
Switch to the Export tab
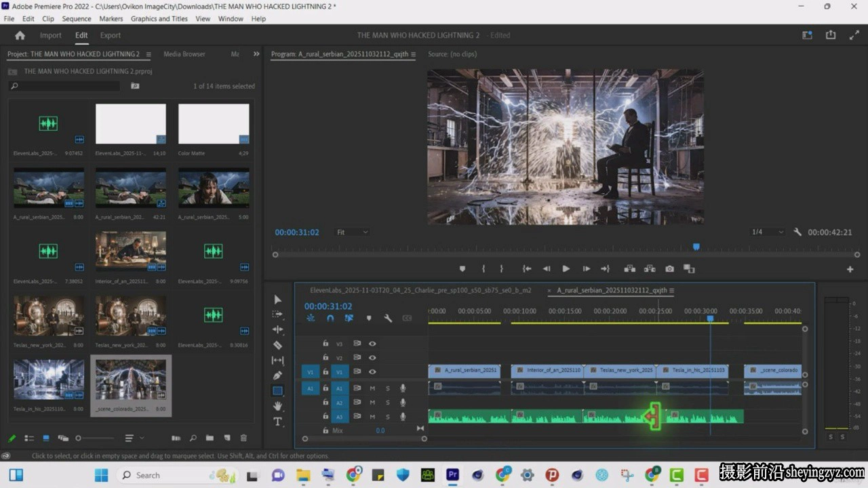pyautogui.click(x=111, y=35)
